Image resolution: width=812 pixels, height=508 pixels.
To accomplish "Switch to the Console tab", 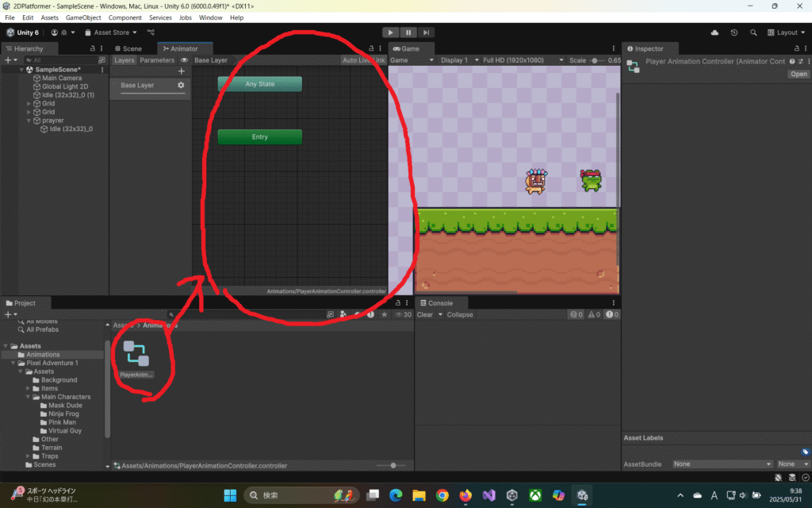I will 436,302.
